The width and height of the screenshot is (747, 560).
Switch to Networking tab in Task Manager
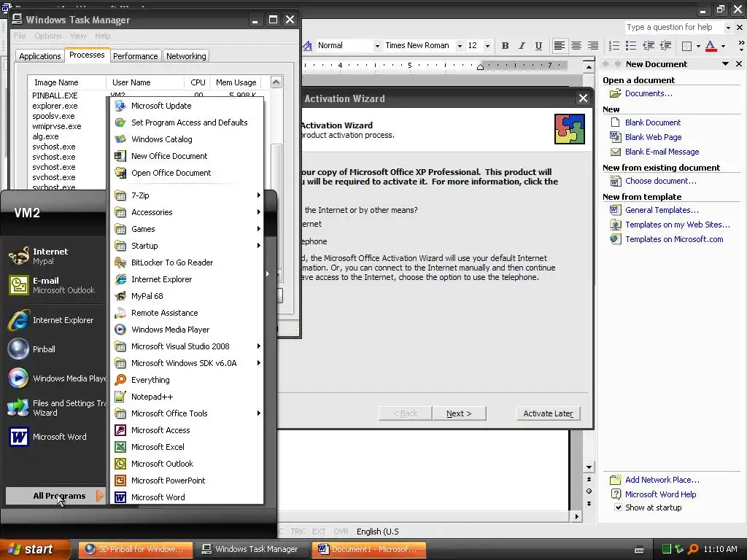pyautogui.click(x=186, y=56)
